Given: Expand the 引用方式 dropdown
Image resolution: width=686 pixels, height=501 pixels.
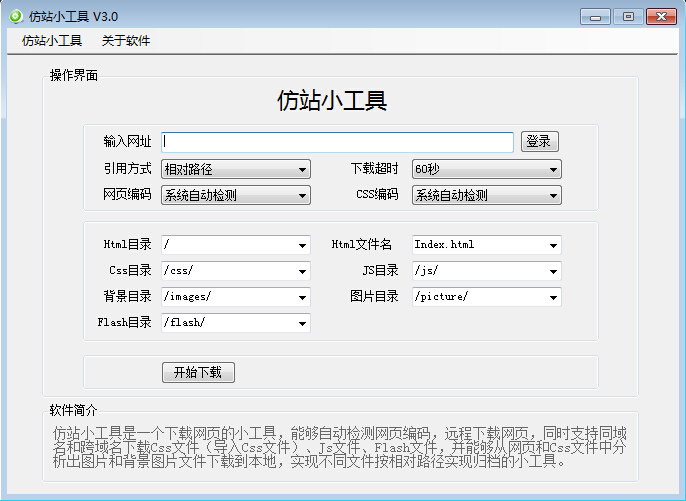Looking at the screenshot, I should pos(236,170).
